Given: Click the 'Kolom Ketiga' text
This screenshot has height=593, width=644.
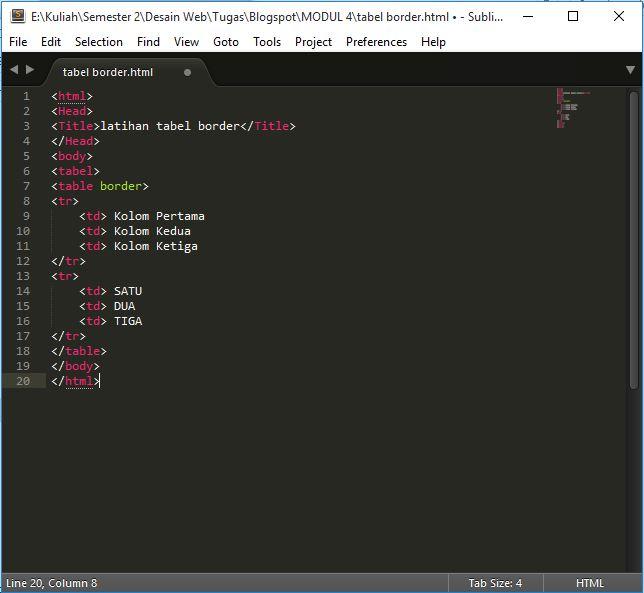Looking at the screenshot, I should click(x=156, y=246).
